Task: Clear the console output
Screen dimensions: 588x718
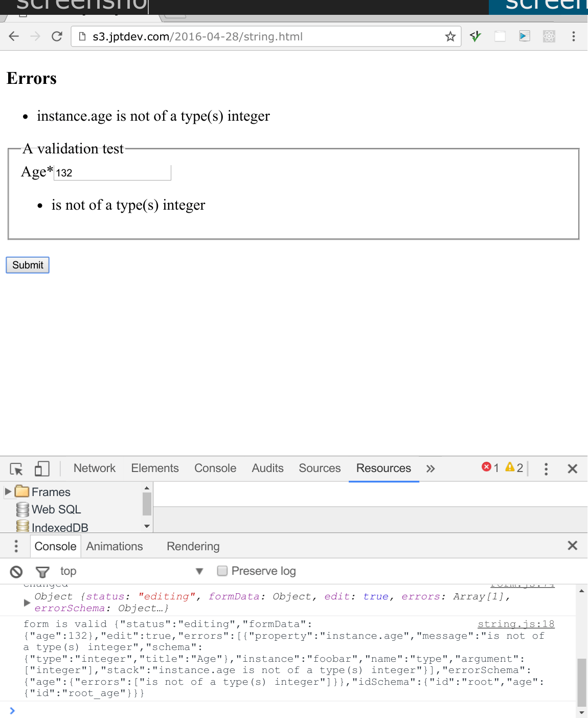Action: (x=16, y=571)
